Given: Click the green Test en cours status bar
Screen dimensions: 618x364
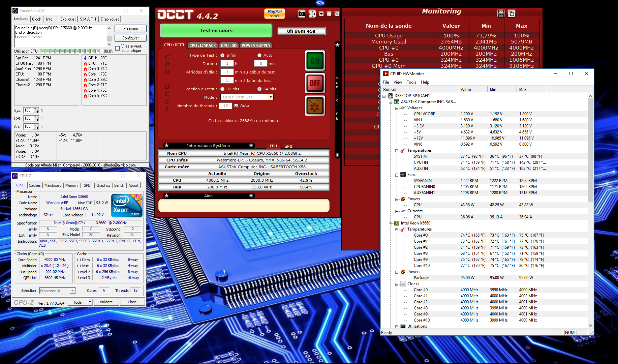Looking at the screenshot, I should point(216,31).
